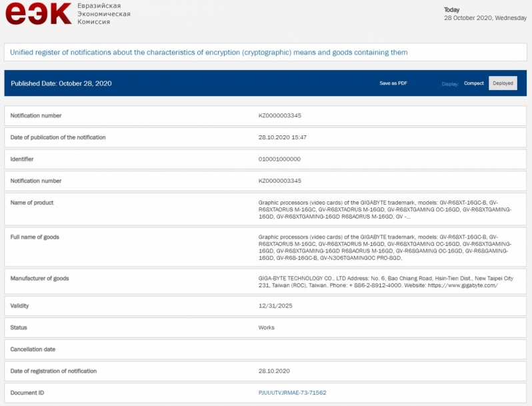Click the EEK commission logo
The image size is (532, 406).
(39, 13)
